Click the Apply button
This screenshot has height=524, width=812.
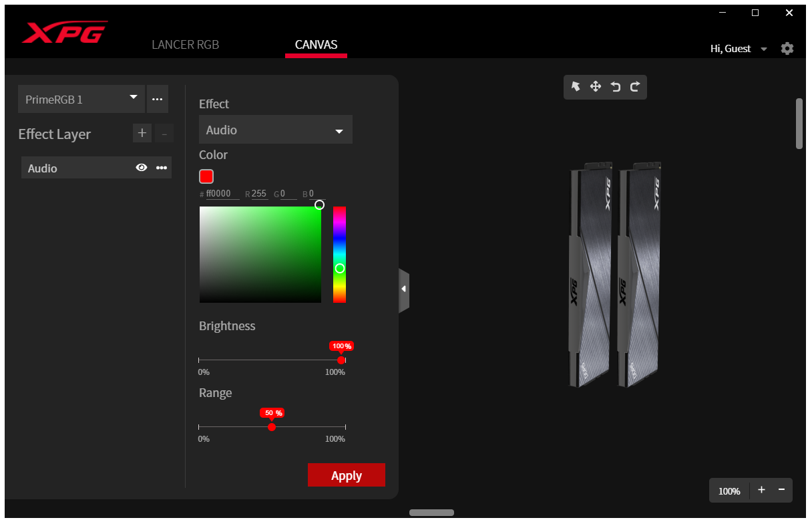347,475
